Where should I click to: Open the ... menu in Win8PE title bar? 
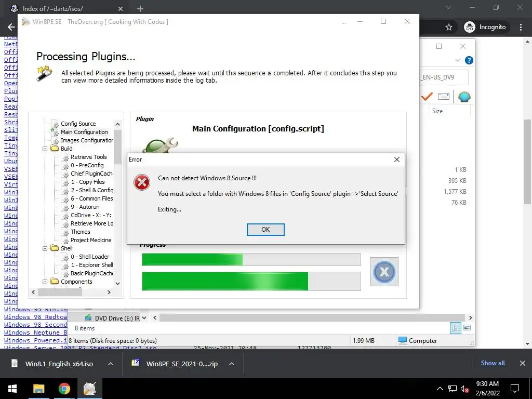[x=344, y=22]
